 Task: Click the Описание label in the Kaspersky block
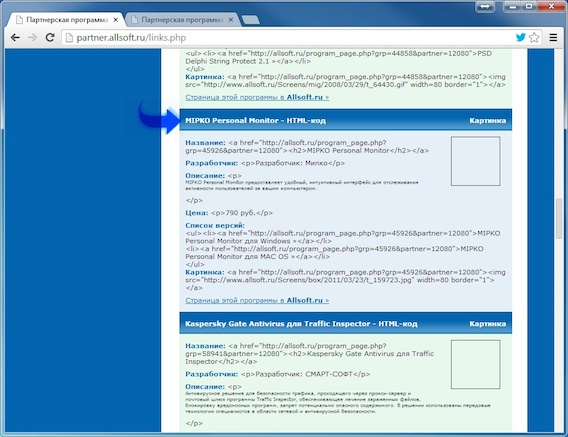[x=205, y=387]
